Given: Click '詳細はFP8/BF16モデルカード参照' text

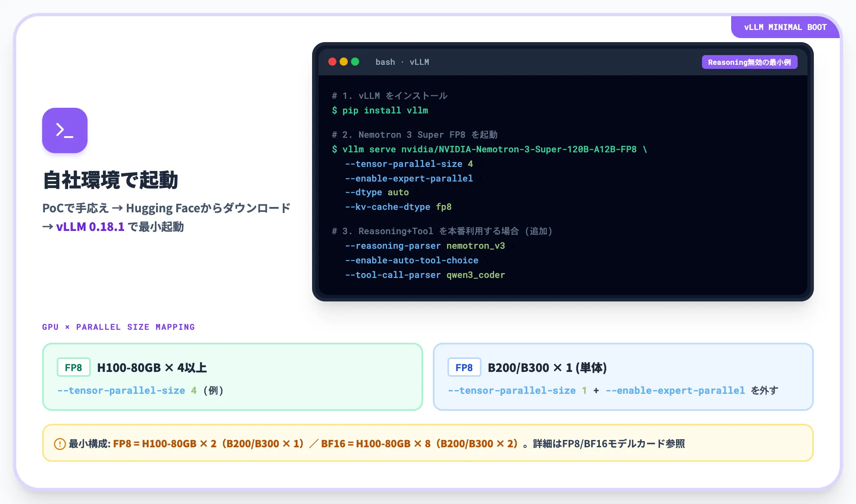Looking at the screenshot, I should tap(609, 444).
